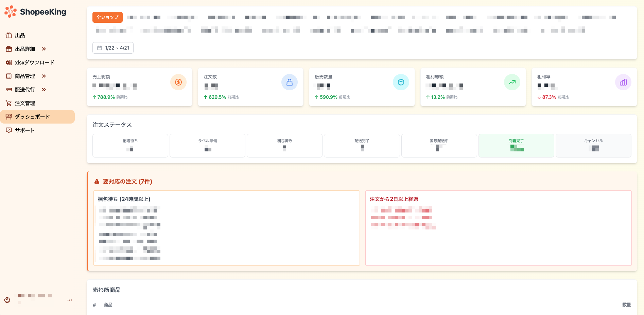Expand the 配送代行 submenu chevron

point(44,90)
